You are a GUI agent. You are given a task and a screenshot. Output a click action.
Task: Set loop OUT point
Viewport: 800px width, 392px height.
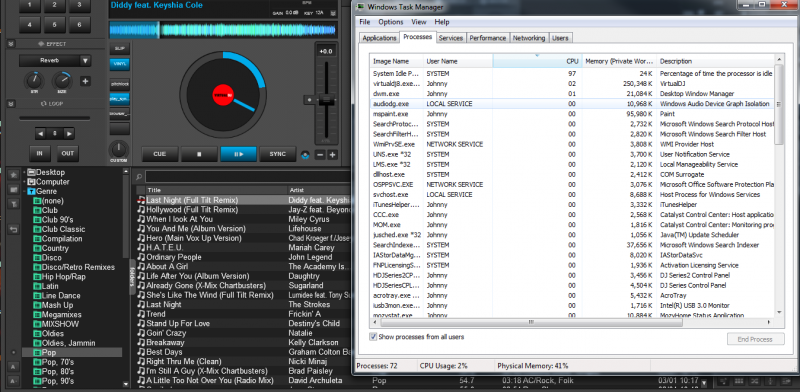tap(68, 153)
